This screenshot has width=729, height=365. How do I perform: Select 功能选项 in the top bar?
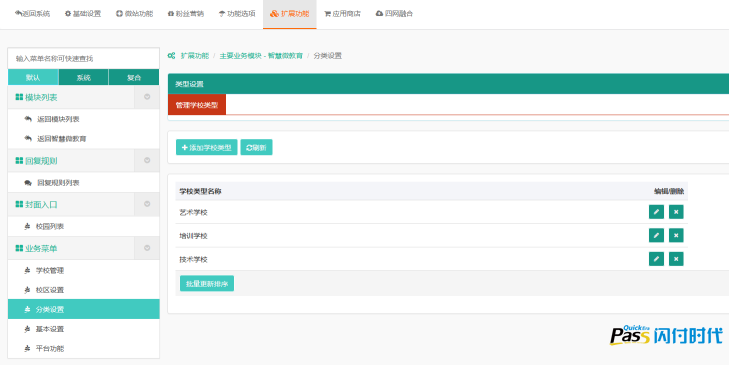coord(237,14)
